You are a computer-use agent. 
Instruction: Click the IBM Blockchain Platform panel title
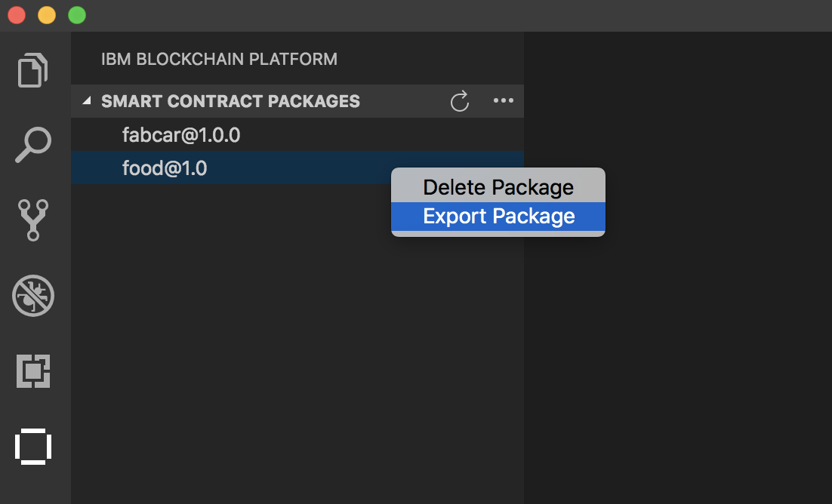click(219, 59)
